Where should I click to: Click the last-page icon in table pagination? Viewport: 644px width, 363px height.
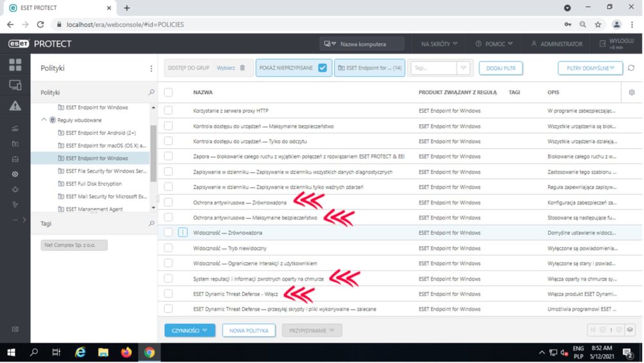[619, 330]
